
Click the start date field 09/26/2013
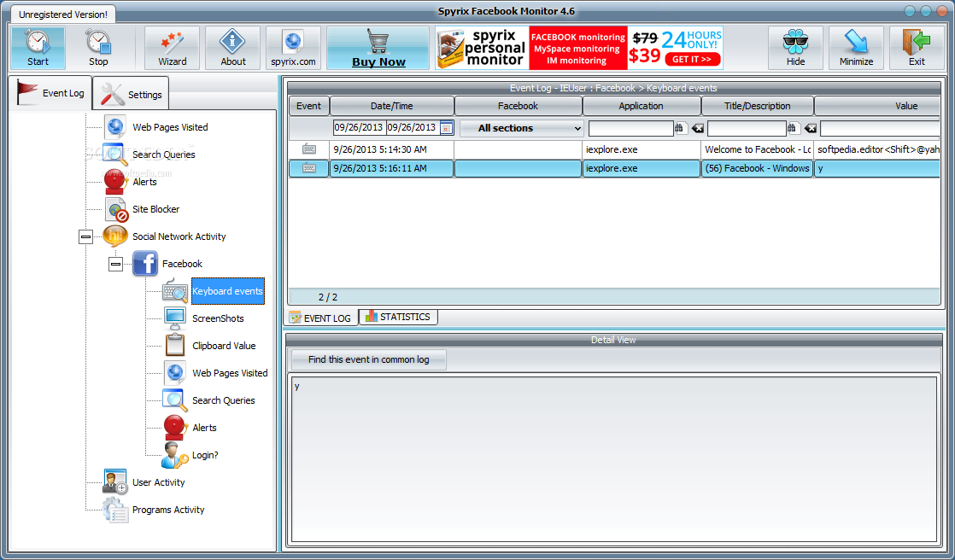(x=359, y=128)
